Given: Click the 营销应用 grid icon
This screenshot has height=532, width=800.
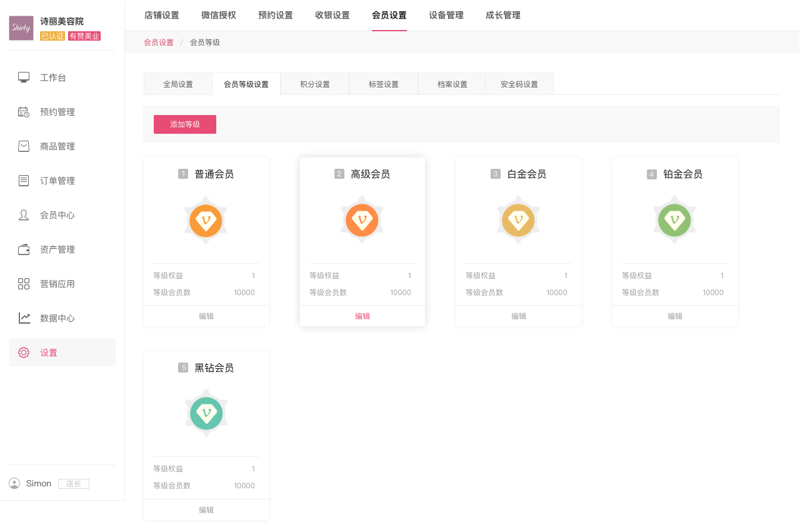Looking at the screenshot, I should click(x=24, y=284).
